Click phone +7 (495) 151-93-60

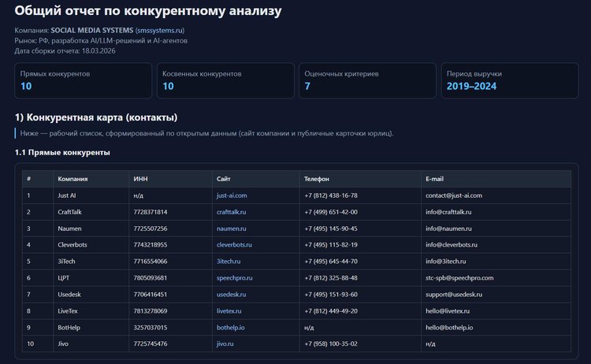click(x=331, y=295)
